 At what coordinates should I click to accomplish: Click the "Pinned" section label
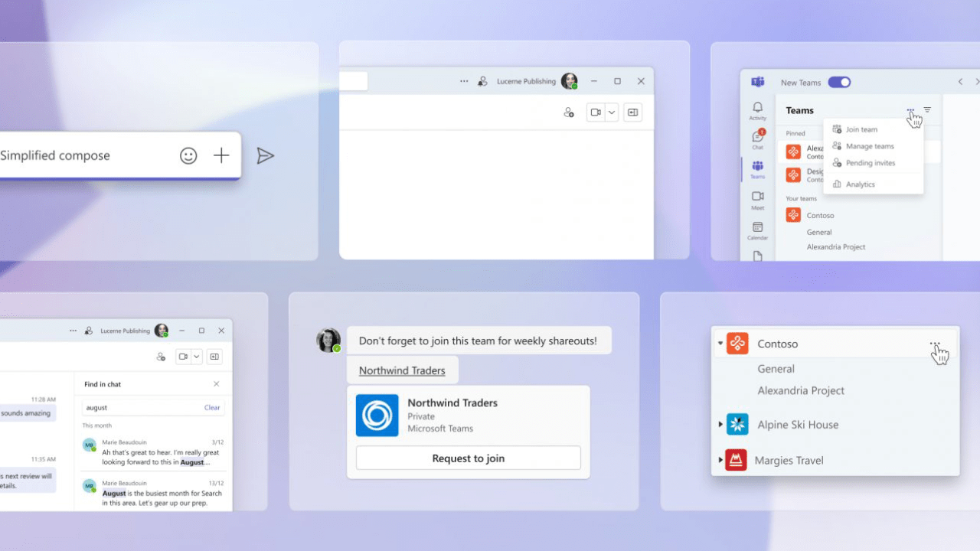point(795,133)
